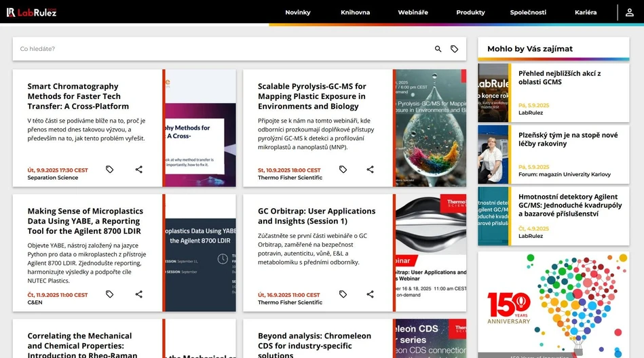Screen dimensions: 644x358
Task: Open GC Orbitrap: User Applications webinar title
Action: (x=316, y=216)
